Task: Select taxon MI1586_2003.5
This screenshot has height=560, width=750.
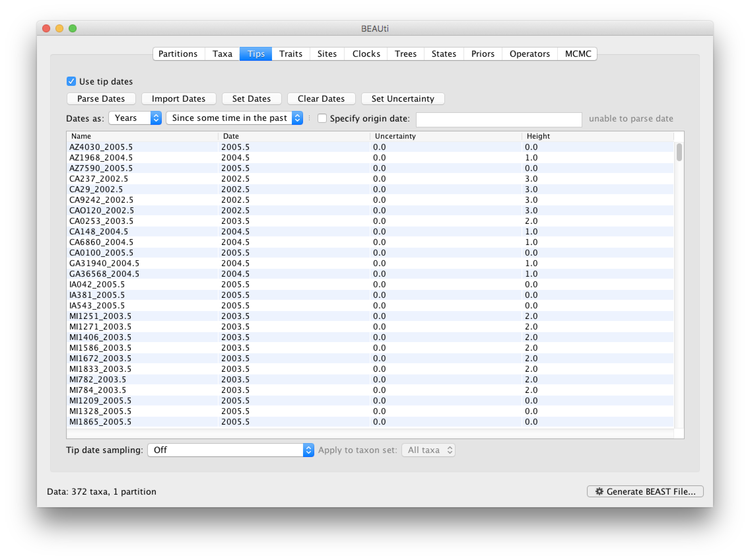Action: pyautogui.click(x=100, y=348)
